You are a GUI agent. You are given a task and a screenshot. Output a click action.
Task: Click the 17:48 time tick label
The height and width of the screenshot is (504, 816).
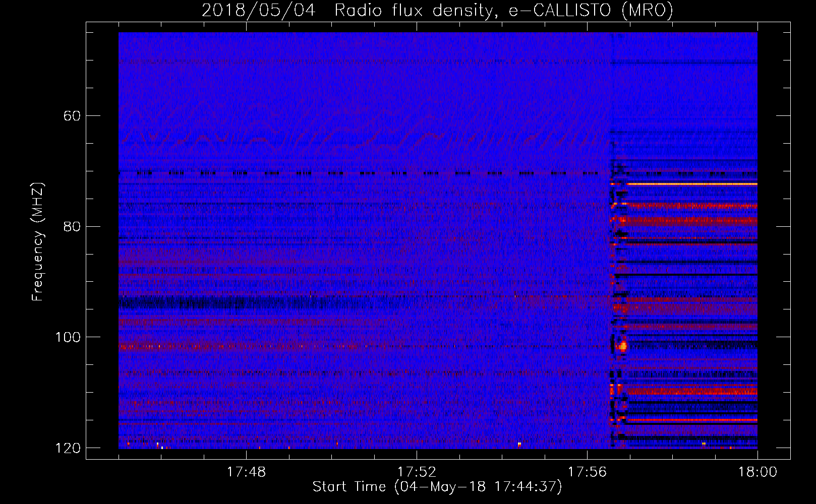[x=246, y=472]
